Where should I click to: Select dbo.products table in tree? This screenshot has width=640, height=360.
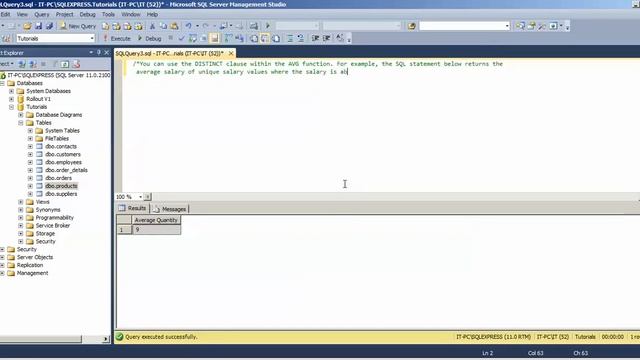[x=61, y=186]
